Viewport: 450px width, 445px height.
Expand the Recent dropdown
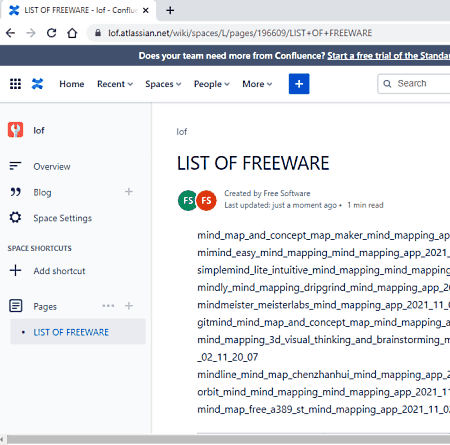115,84
